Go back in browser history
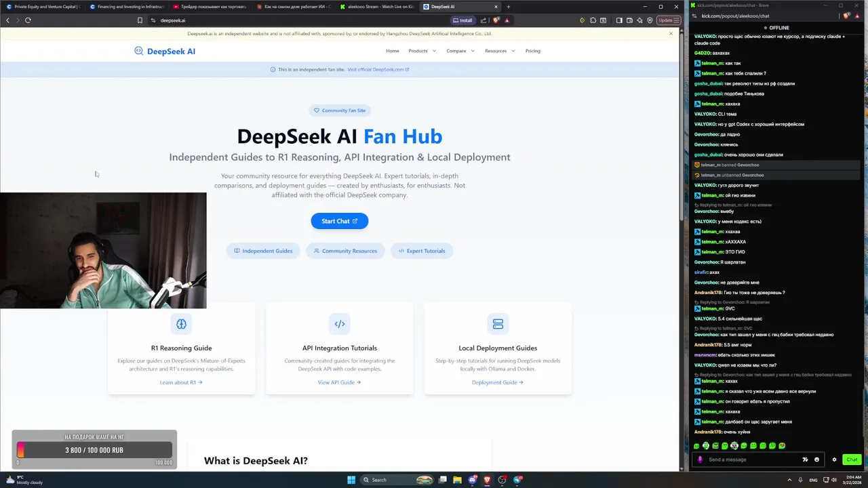 pos(7,20)
